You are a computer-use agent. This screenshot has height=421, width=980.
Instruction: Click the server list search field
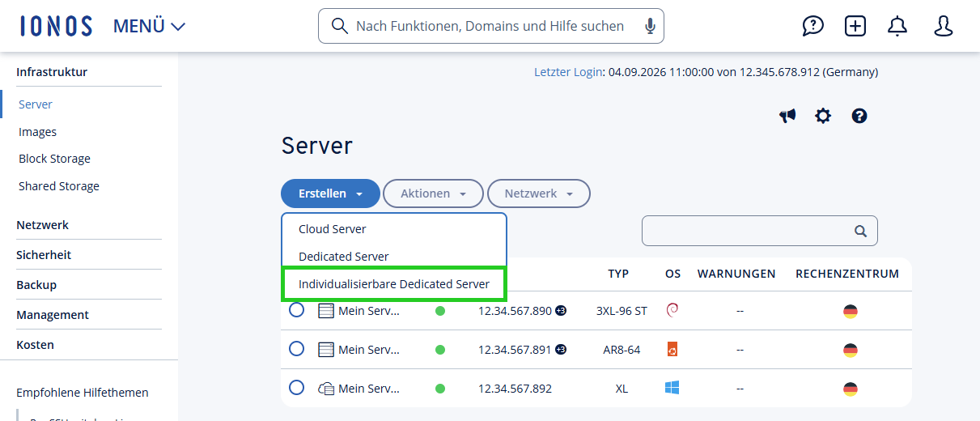[760, 231]
